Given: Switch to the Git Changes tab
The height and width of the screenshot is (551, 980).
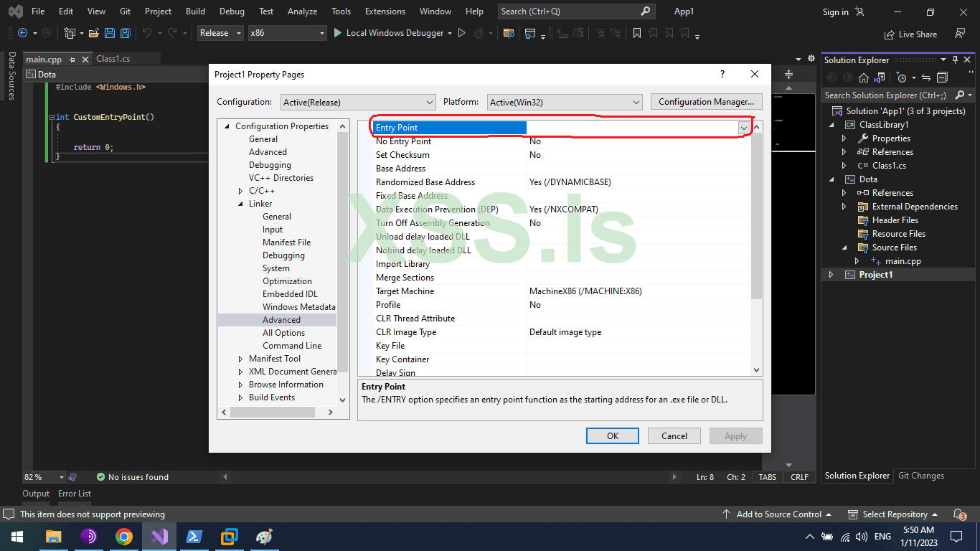Looking at the screenshot, I should (x=920, y=476).
